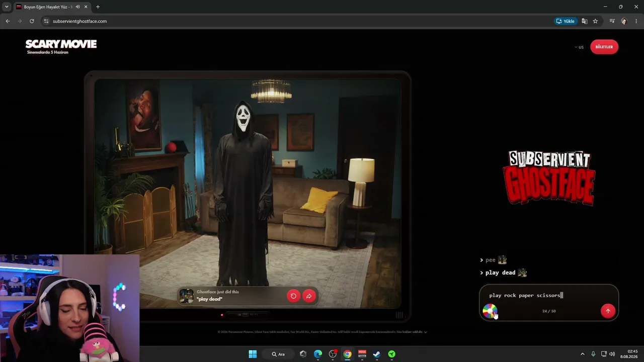Image resolution: width=644 pixels, height=362 pixels.
Task: Open the tab search dropdown
Action: (x=7, y=7)
